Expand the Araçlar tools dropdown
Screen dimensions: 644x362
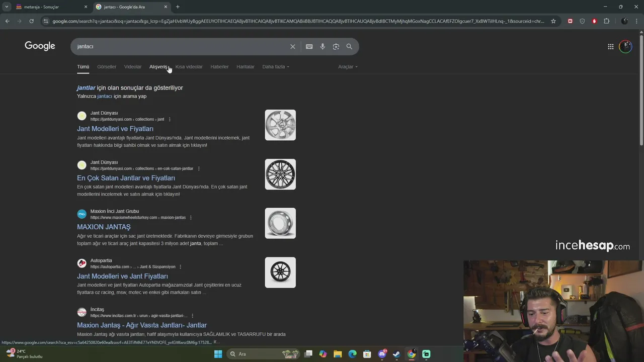pos(348,67)
